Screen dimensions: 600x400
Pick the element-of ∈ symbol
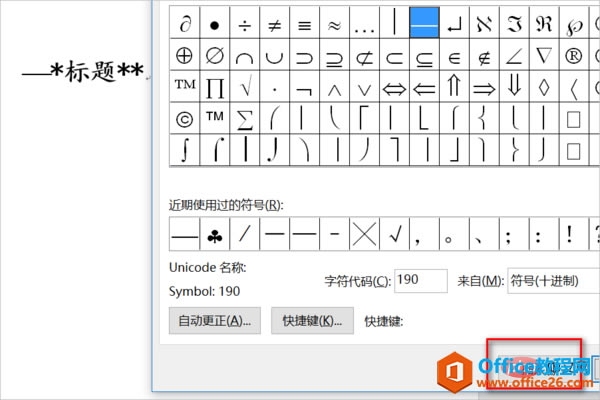coord(454,54)
